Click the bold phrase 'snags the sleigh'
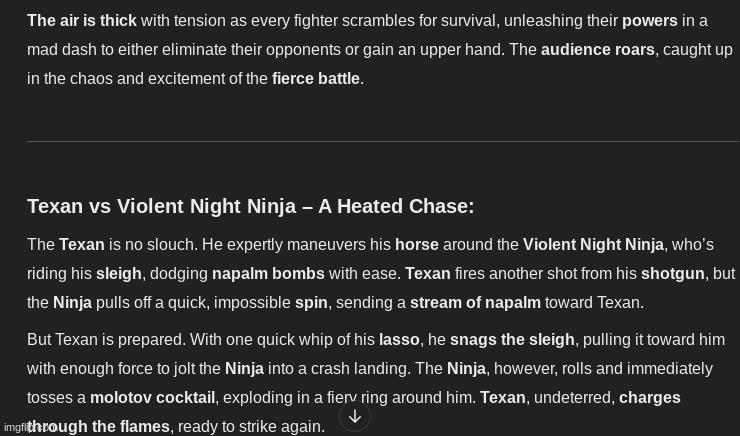740x436 pixels. tap(512, 339)
